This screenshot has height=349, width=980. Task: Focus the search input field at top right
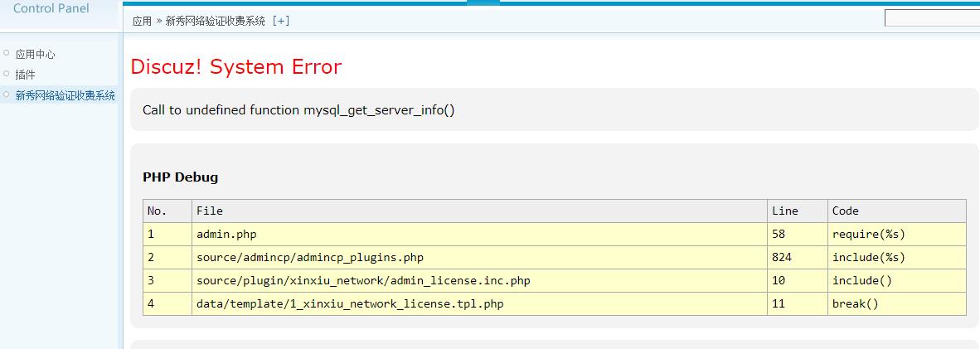[x=932, y=18]
